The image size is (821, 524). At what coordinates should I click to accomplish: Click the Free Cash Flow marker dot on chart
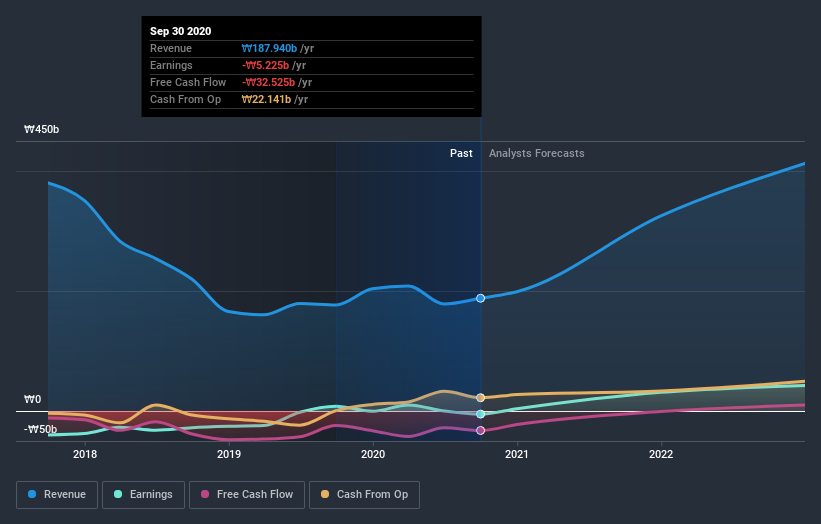pos(481,430)
